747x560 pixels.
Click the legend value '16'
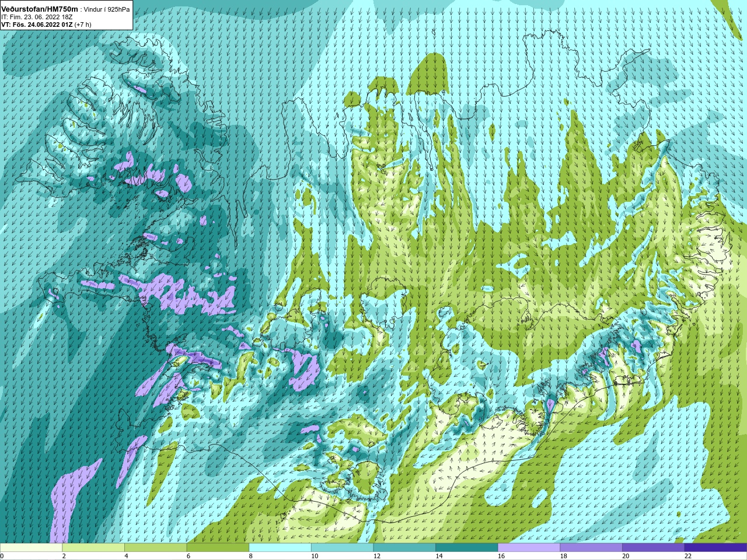501,556
